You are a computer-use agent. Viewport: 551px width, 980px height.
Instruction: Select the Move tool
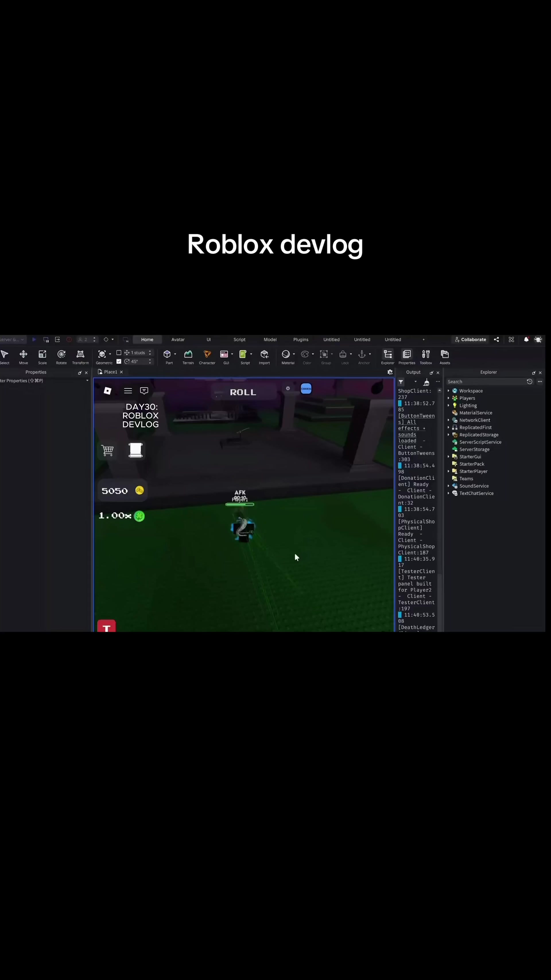[x=23, y=356]
